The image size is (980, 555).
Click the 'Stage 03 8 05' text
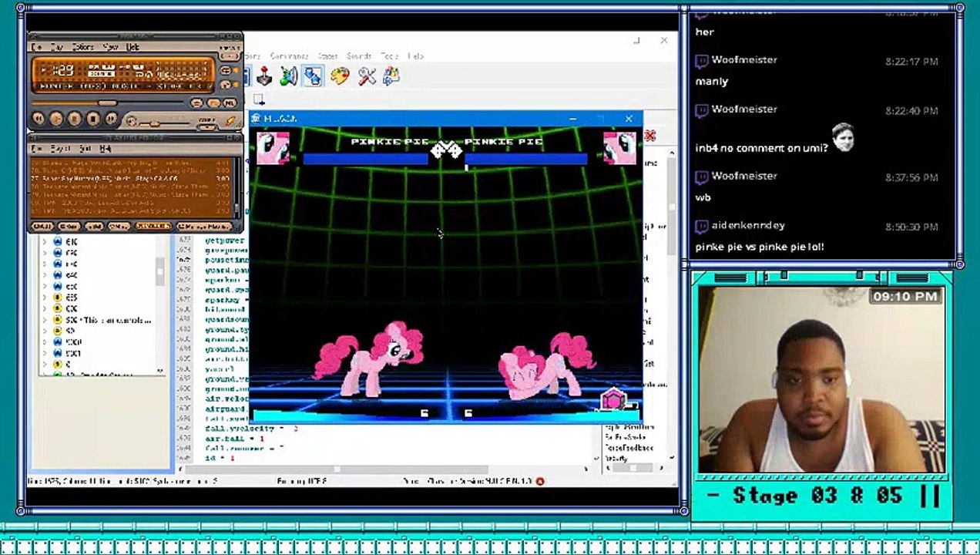click(817, 495)
